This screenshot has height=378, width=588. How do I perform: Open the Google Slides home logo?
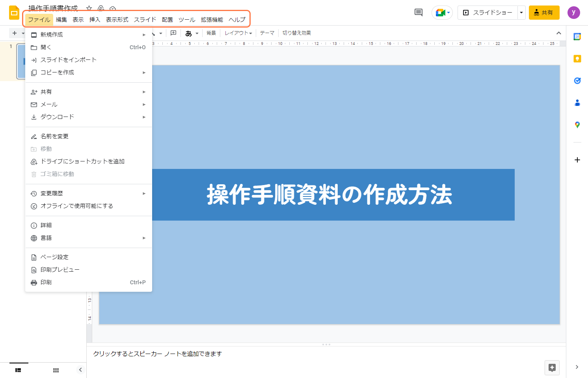(14, 13)
